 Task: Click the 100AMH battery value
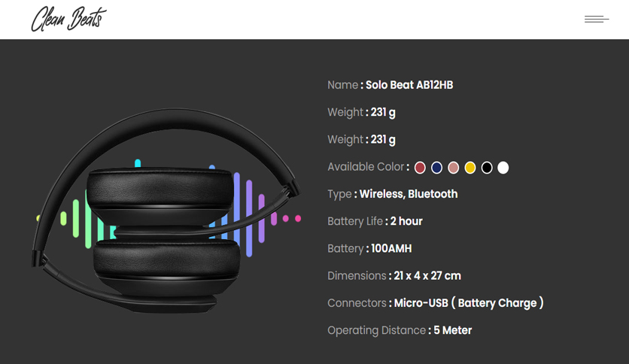pyautogui.click(x=391, y=248)
